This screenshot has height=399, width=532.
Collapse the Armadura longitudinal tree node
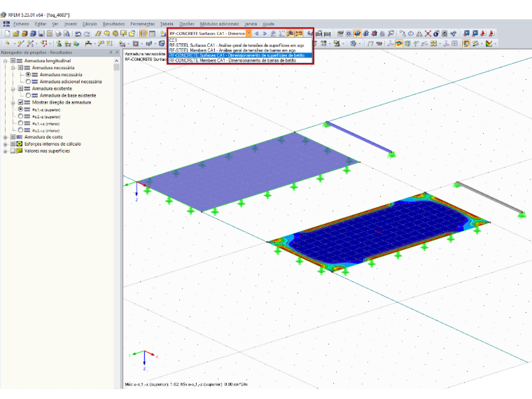(x=5, y=61)
